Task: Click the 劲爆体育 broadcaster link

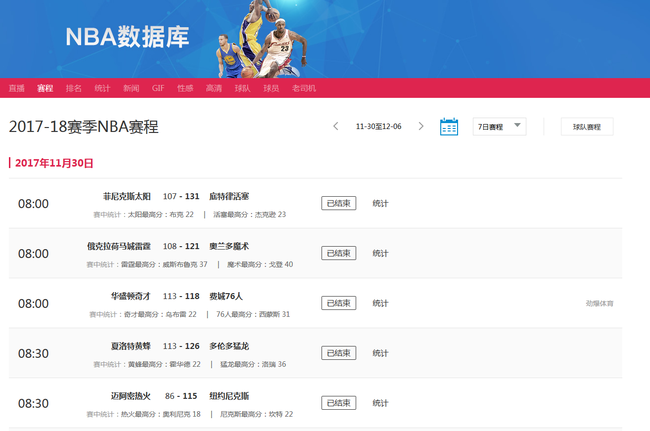Action: [x=599, y=303]
